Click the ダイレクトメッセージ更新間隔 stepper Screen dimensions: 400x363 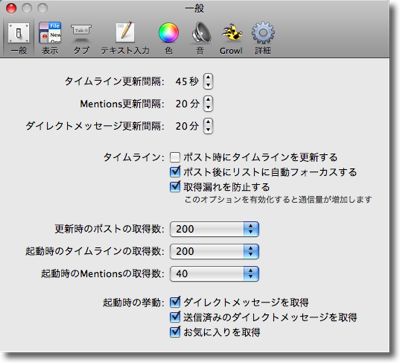coord(208,126)
